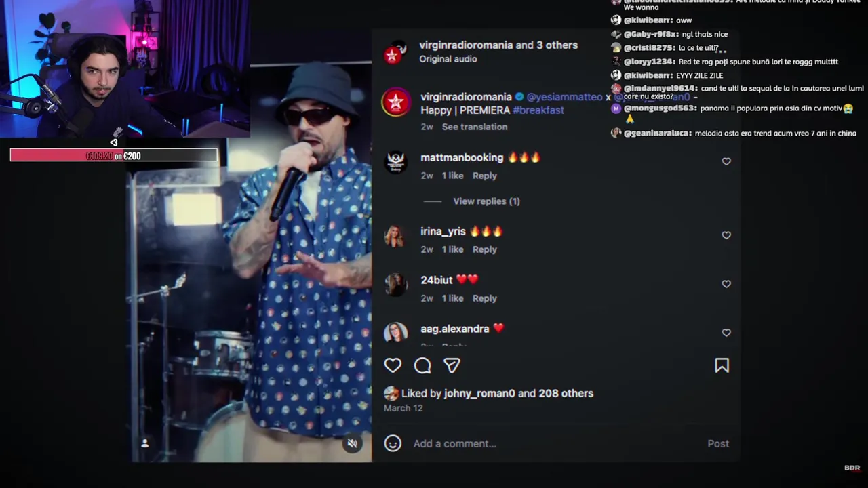868x488 pixels.
Task: Reply to irina_yris's comment
Action: [484, 249]
